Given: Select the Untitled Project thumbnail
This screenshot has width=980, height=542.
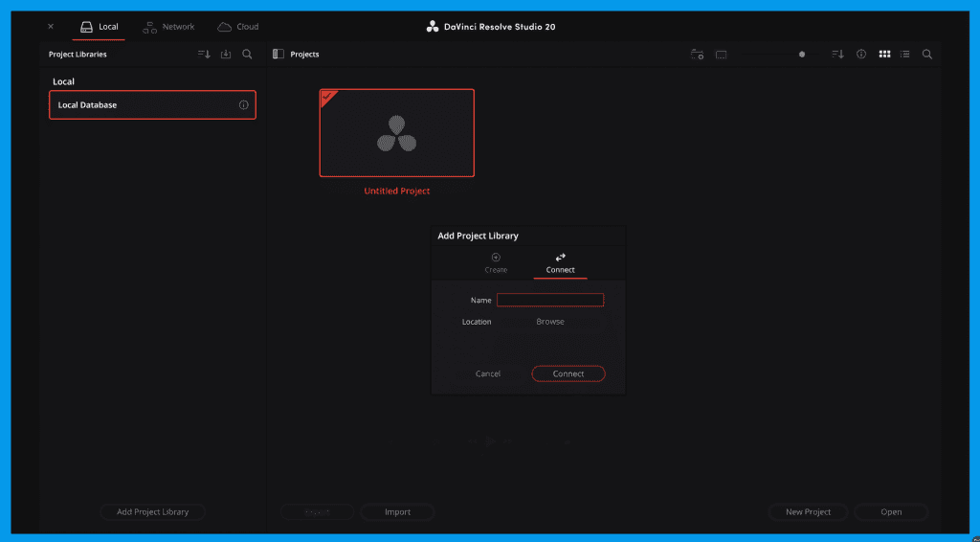Looking at the screenshot, I should (x=397, y=133).
